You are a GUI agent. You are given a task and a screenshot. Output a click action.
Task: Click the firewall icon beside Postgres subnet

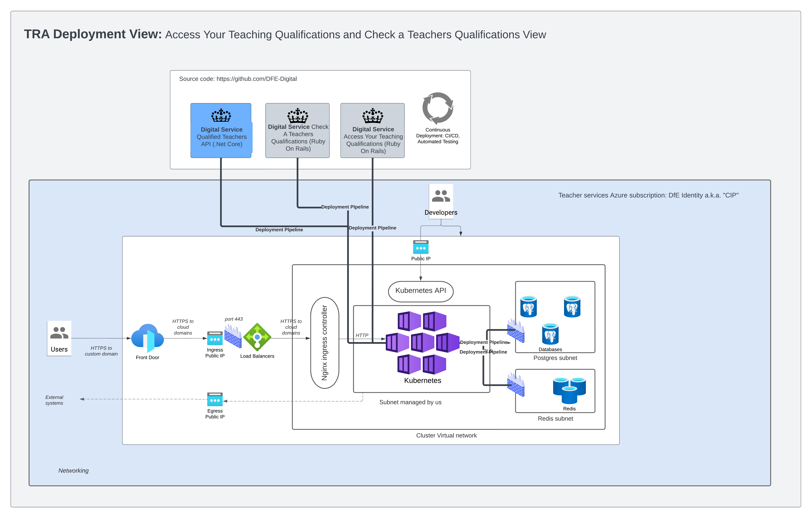(516, 330)
